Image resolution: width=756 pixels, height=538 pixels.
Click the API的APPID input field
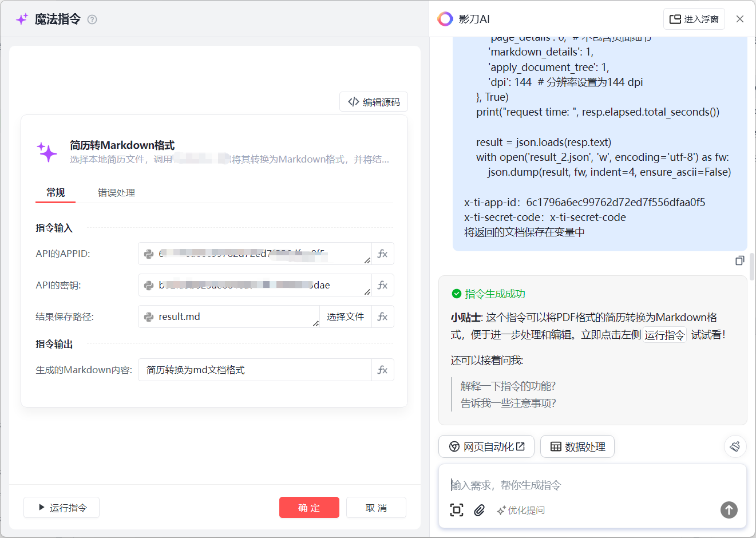[x=255, y=254]
